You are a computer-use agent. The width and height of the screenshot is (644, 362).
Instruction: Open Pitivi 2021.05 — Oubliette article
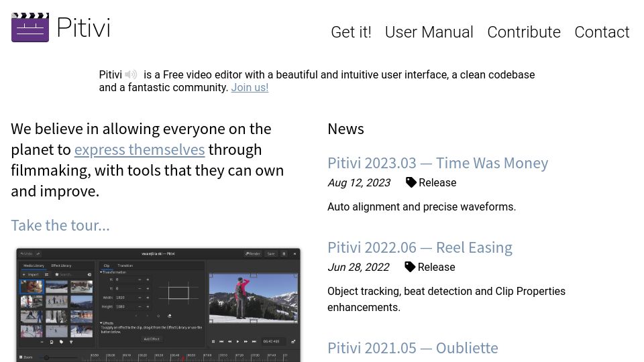point(413,348)
